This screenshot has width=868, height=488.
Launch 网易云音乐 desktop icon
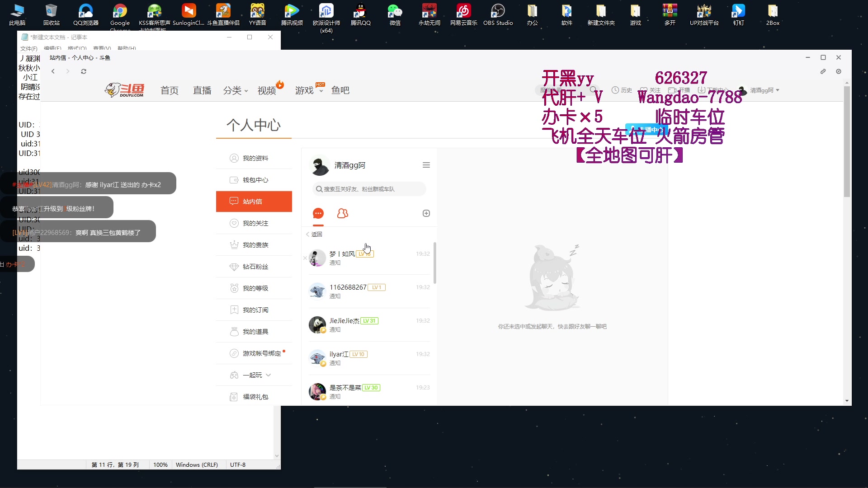(x=464, y=14)
